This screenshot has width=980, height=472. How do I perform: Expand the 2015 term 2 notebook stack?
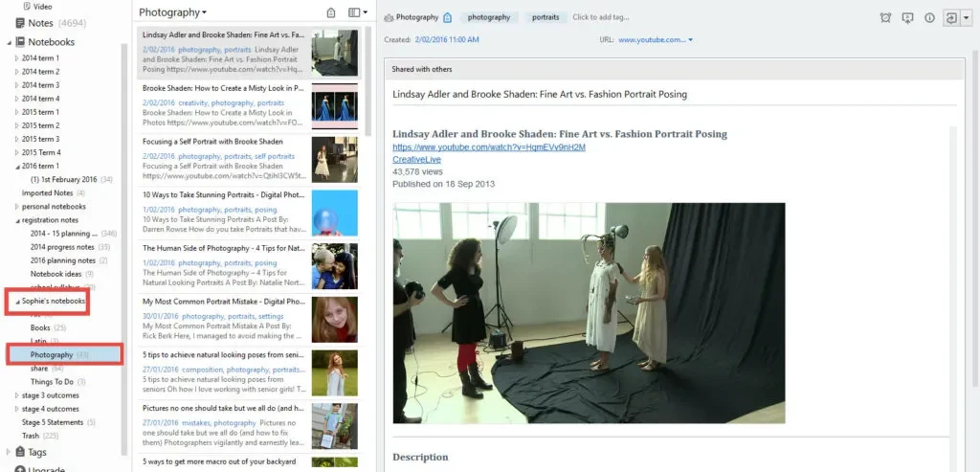(x=17, y=125)
